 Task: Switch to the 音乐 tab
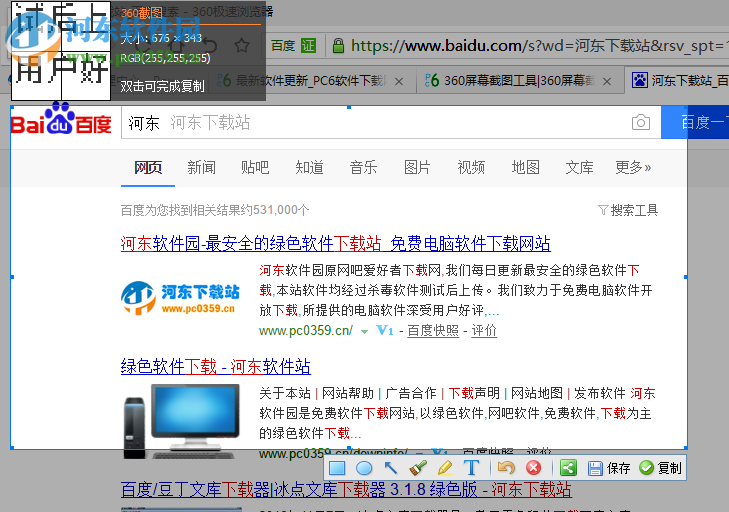tap(363, 167)
